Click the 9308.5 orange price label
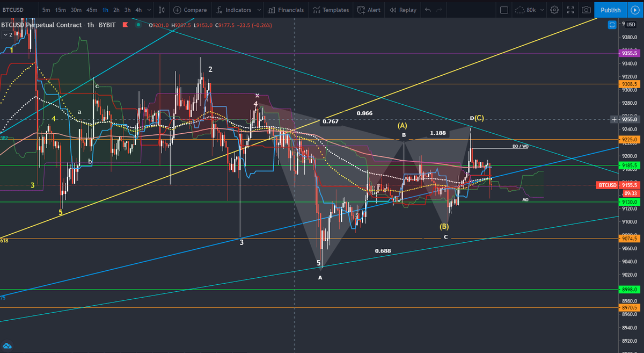Screen dimensions: 644x353 coord(629,84)
